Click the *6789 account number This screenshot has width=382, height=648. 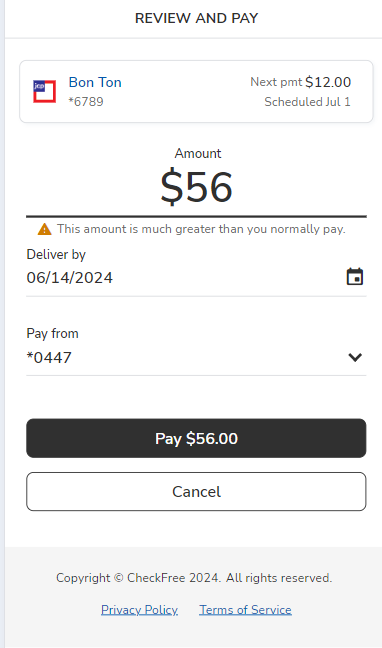point(86,102)
